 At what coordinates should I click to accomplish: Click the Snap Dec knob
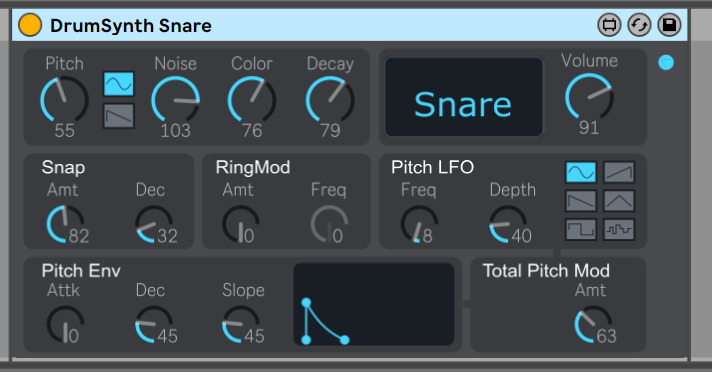point(154,224)
